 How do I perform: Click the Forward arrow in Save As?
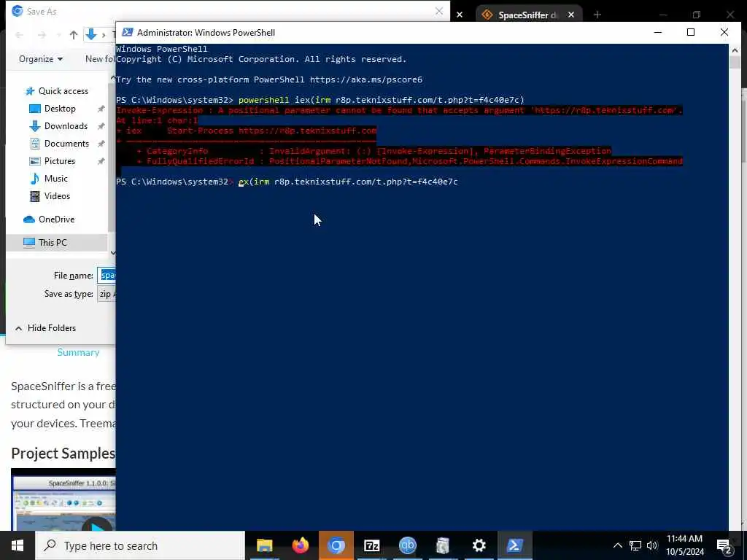[42, 35]
